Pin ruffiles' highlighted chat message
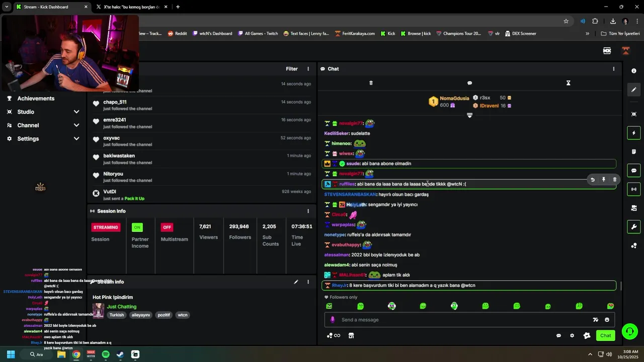The image size is (644, 362). [x=603, y=179]
